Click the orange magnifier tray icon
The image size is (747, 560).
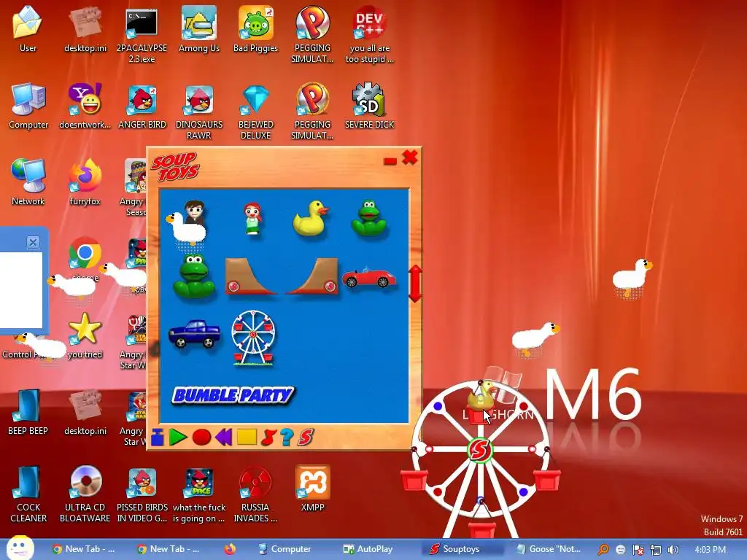pos(603,550)
